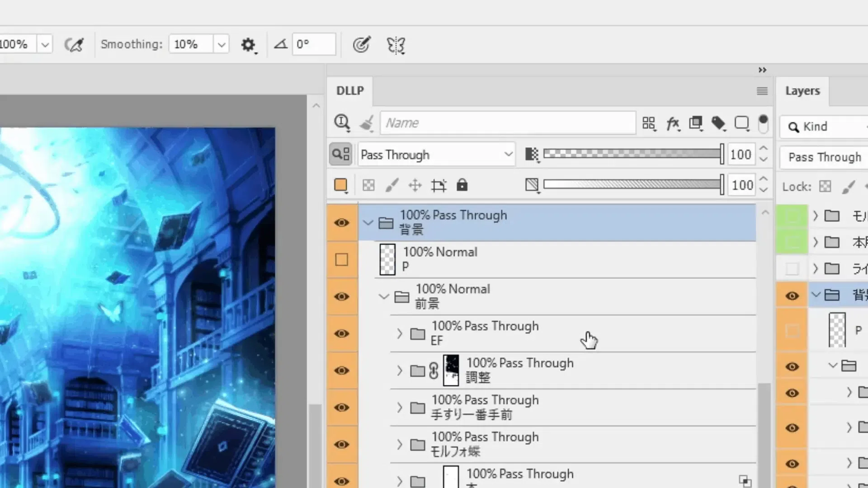Open smoothing options gear
This screenshot has height=488, width=868.
[248, 45]
